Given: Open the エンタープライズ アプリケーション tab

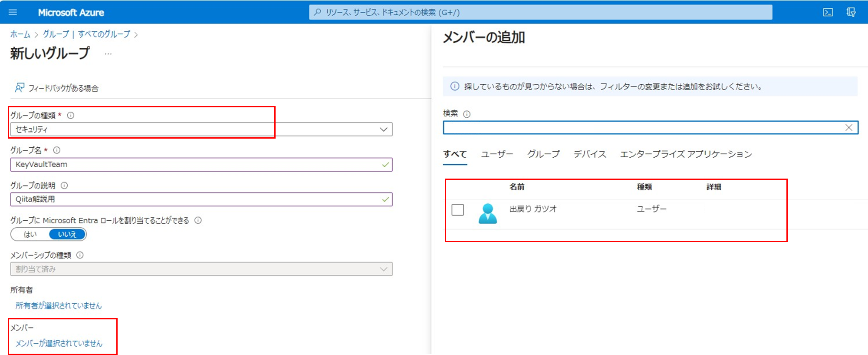Looking at the screenshot, I should click(686, 154).
